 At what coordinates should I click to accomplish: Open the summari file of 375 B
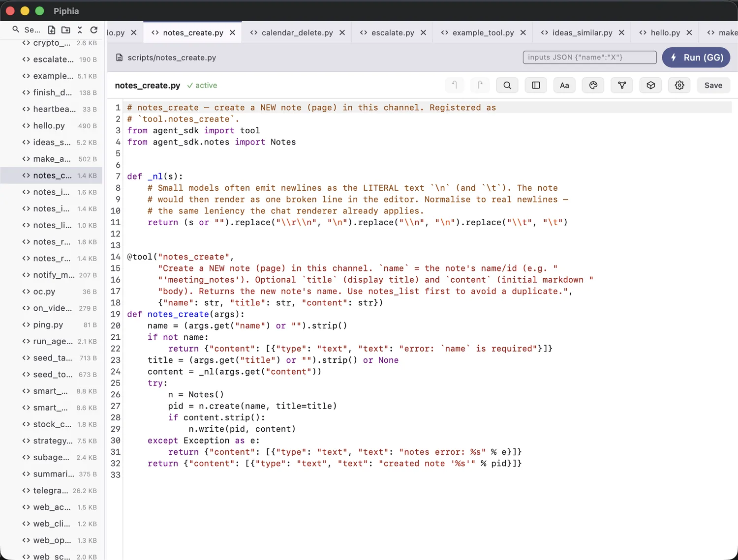[52, 474]
